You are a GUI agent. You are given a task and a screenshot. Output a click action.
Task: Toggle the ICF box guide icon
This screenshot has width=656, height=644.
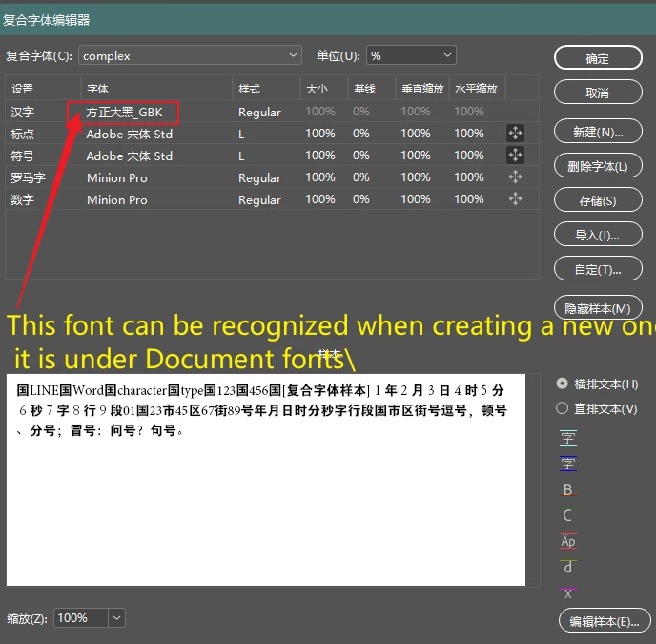tap(567, 438)
